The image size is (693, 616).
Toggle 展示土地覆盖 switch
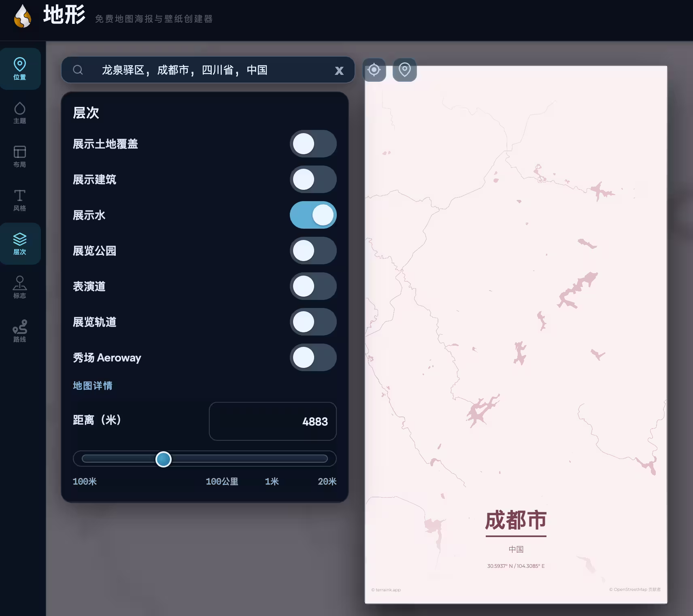pyautogui.click(x=313, y=144)
